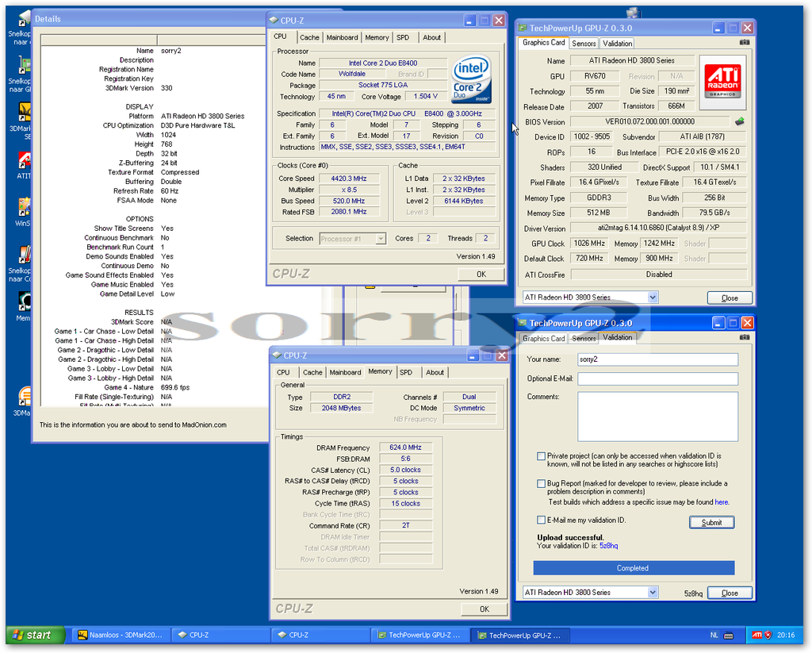Viewport: 812px width, 653px height.
Task: Click the BIOS save icon beside BIOS Version
Action: point(739,122)
